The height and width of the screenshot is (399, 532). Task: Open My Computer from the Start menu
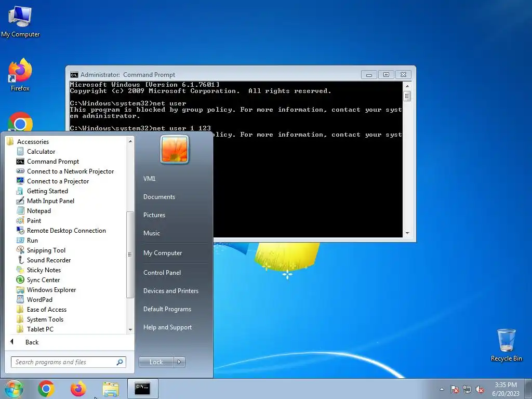[x=163, y=253]
